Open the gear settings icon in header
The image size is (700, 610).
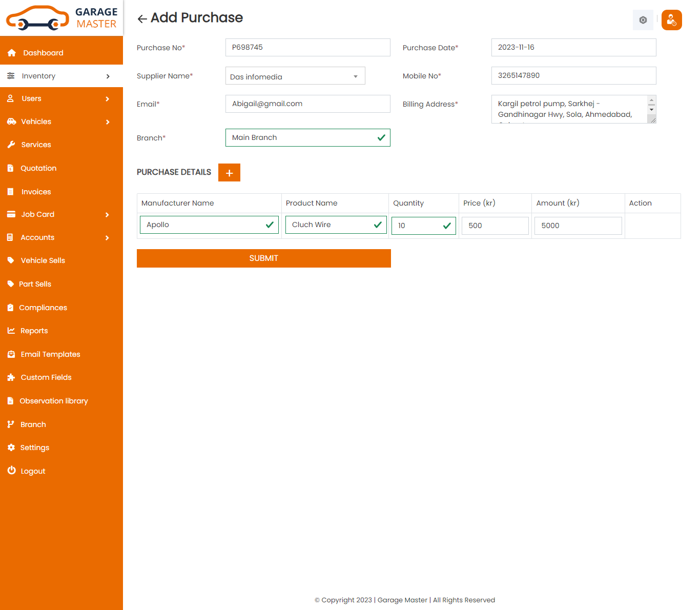[643, 20]
